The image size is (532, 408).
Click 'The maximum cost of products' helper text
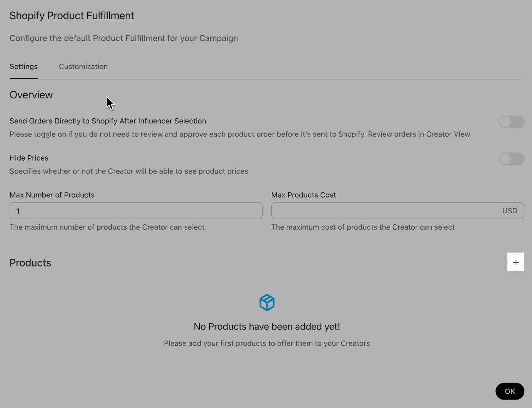pos(363,227)
